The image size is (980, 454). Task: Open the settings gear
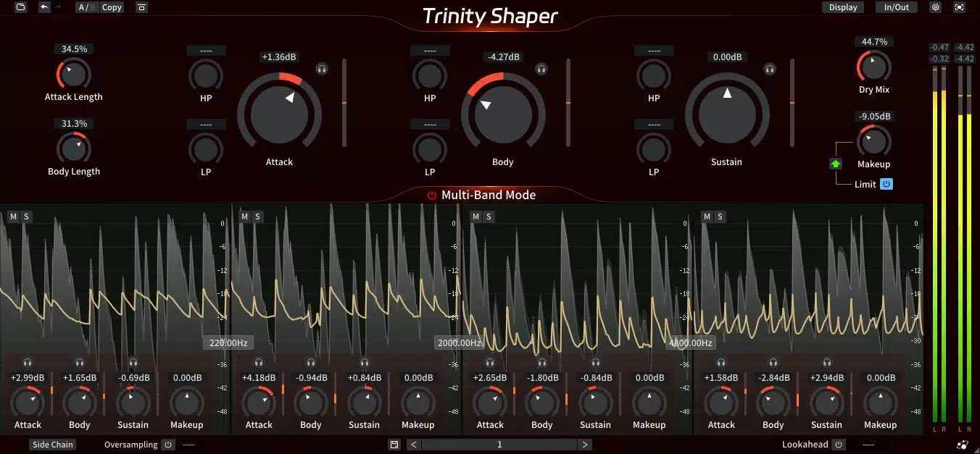click(x=936, y=7)
